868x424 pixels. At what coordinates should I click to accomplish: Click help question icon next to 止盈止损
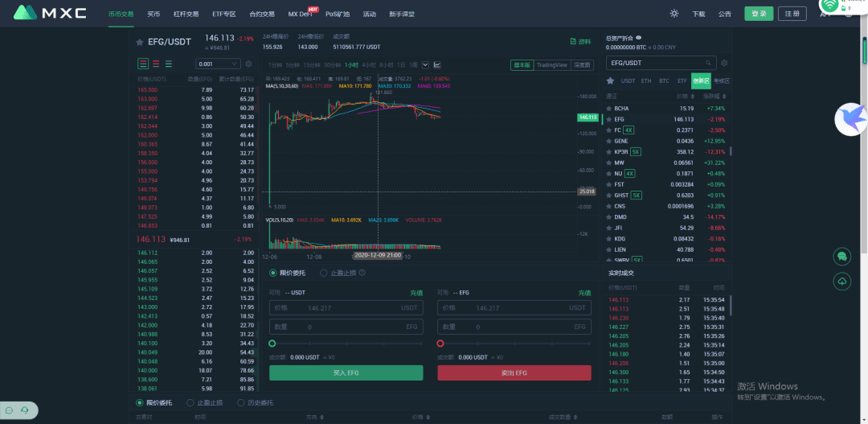pyautogui.click(x=362, y=273)
